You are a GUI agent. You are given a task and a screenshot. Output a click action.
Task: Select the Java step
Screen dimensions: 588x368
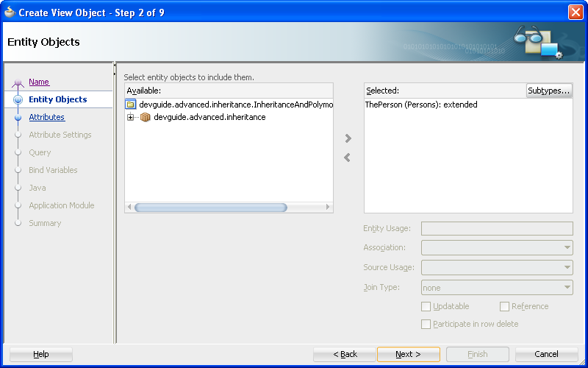click(37, 188)
